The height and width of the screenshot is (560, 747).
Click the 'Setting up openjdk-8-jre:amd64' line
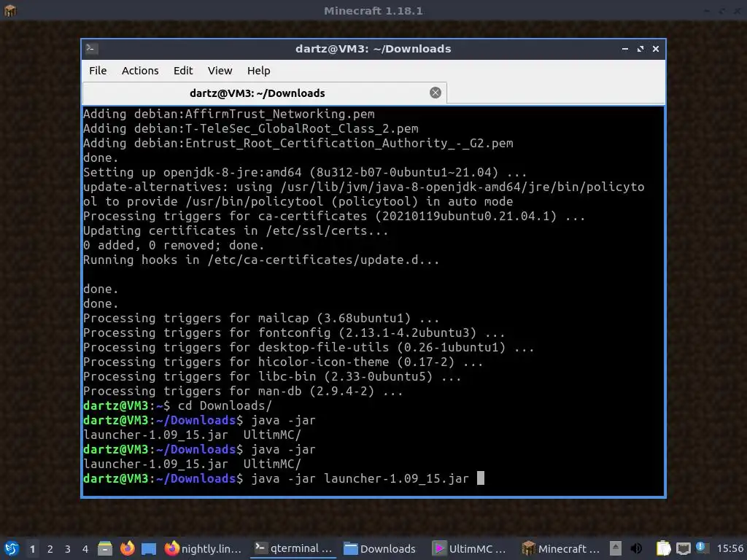coord(305,172)
